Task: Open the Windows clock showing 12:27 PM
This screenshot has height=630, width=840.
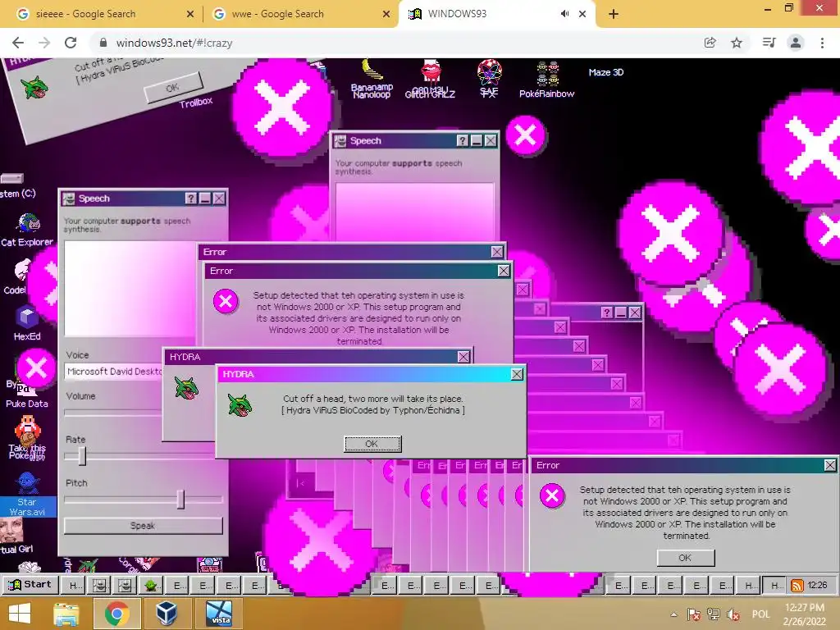Action: pyautogui.click(x=804, y=614)
